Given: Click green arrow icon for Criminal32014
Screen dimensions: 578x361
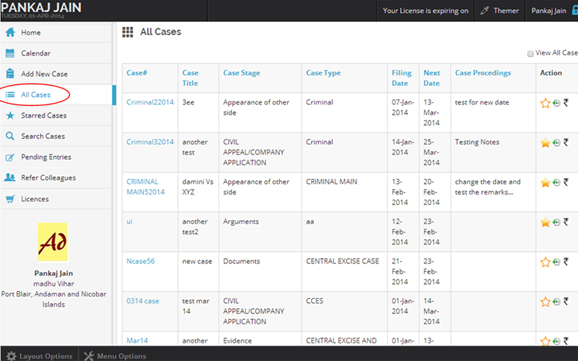Looking at the screenshot, I should (x=556, y=143).
